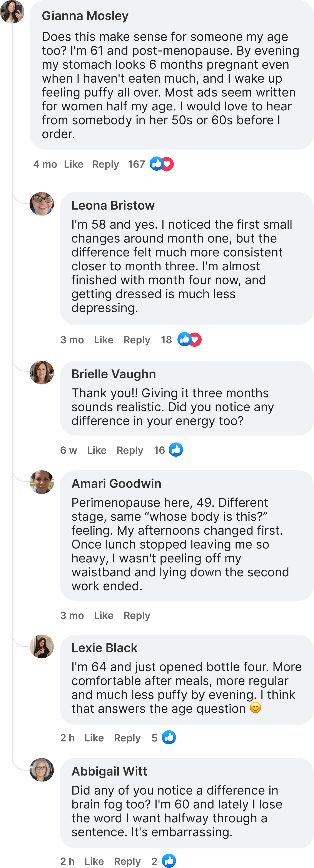Image resolution: width=314 pixels, height=868 pixels.
Task: Like Leona Bristow's reply
Action: point(104,340)
